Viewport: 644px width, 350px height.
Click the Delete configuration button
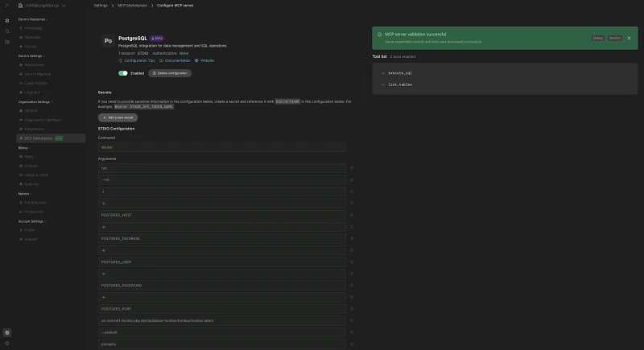pyautogui.click(x=170, y=73)
